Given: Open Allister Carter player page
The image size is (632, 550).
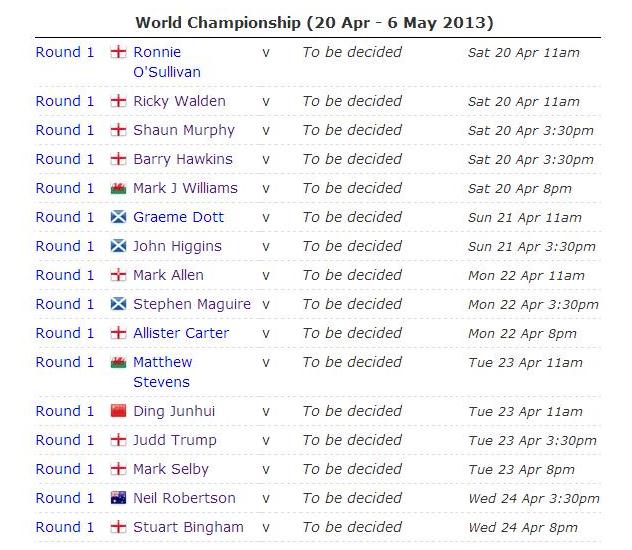Looking at the screenshot, I should coord(181,333).
